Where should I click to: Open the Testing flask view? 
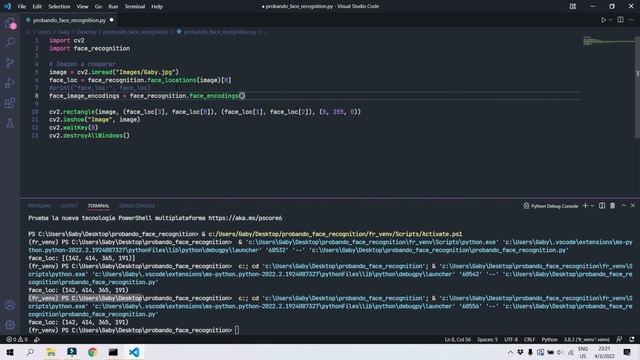tap(10, 123)
